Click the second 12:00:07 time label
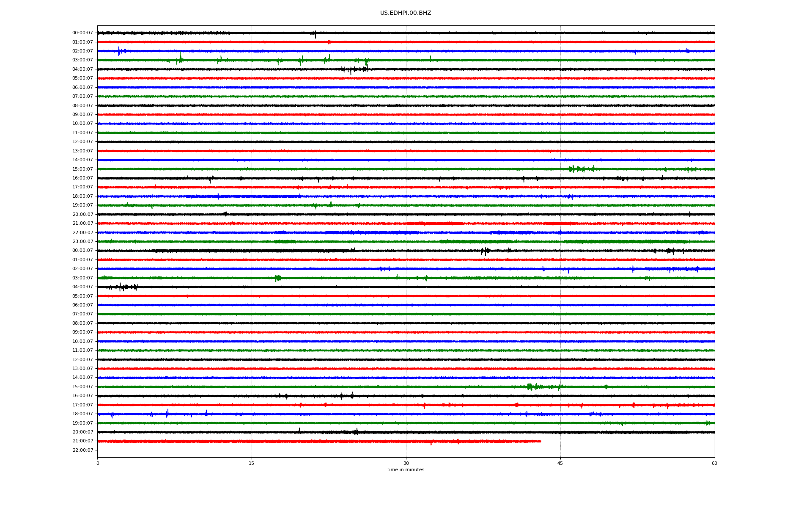The image size is (812, 508). tap(82, 359)
